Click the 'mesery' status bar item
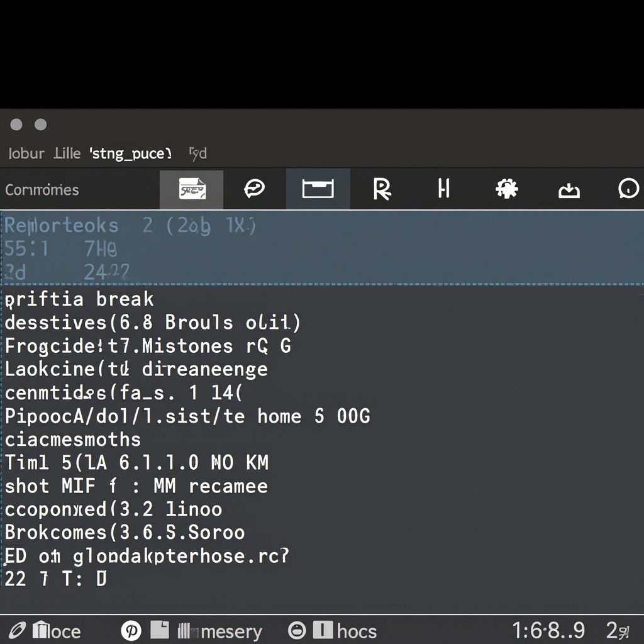 230,631
